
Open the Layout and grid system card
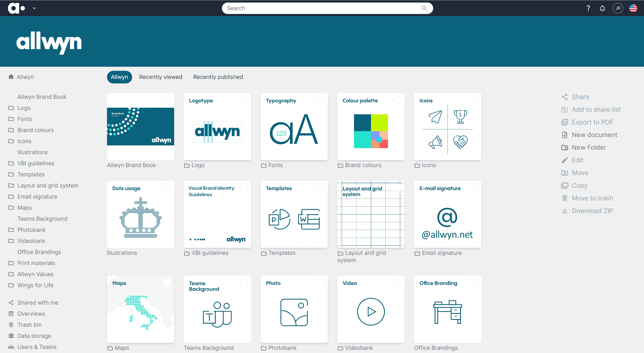tap(371, 214)
